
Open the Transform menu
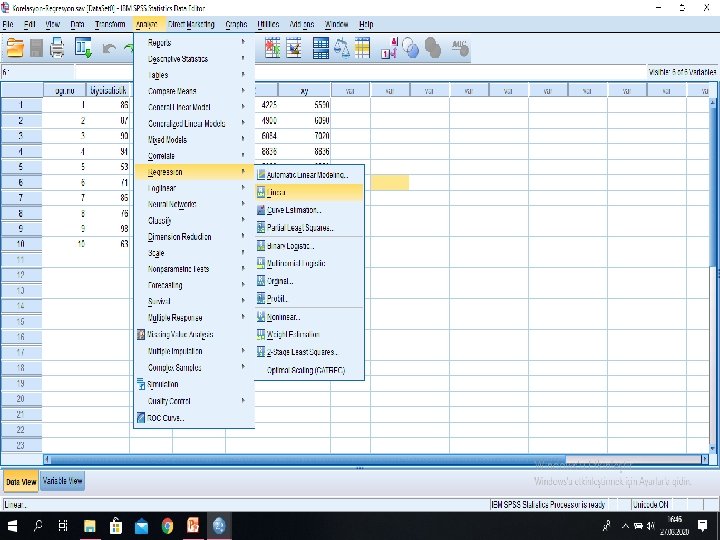click(110, 24)
